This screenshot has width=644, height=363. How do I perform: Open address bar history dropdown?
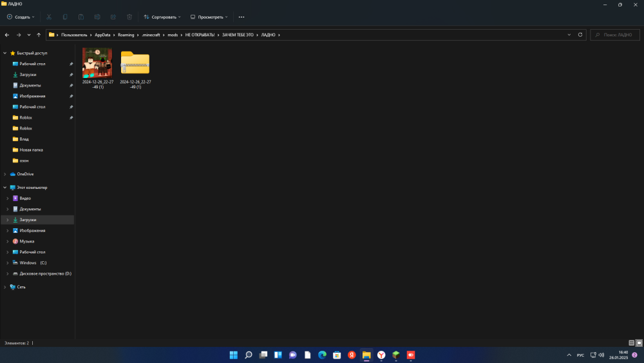569,35
